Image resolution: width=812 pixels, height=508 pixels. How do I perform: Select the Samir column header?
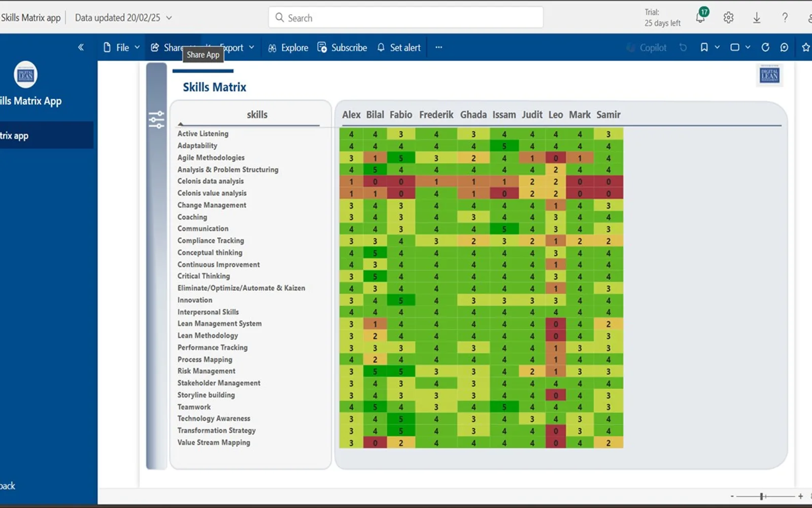(x=608, y=115)
